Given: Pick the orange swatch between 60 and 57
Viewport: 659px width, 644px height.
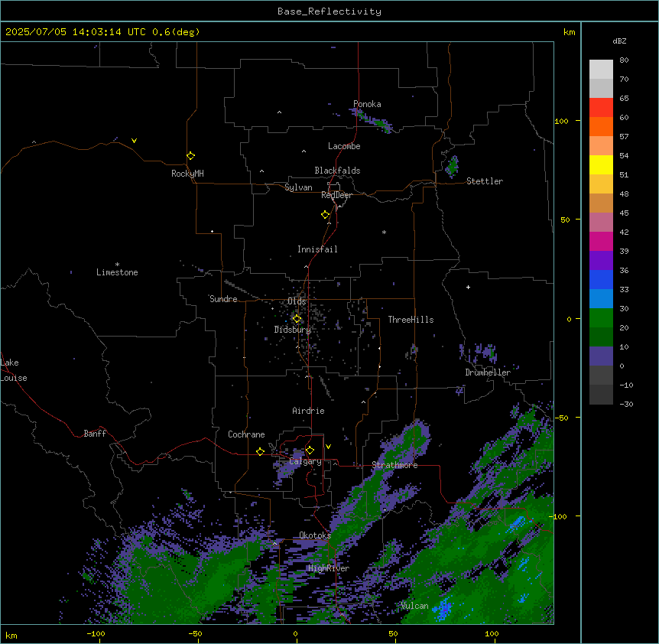Looking at the screenshot, I should [x=601, y=126].
